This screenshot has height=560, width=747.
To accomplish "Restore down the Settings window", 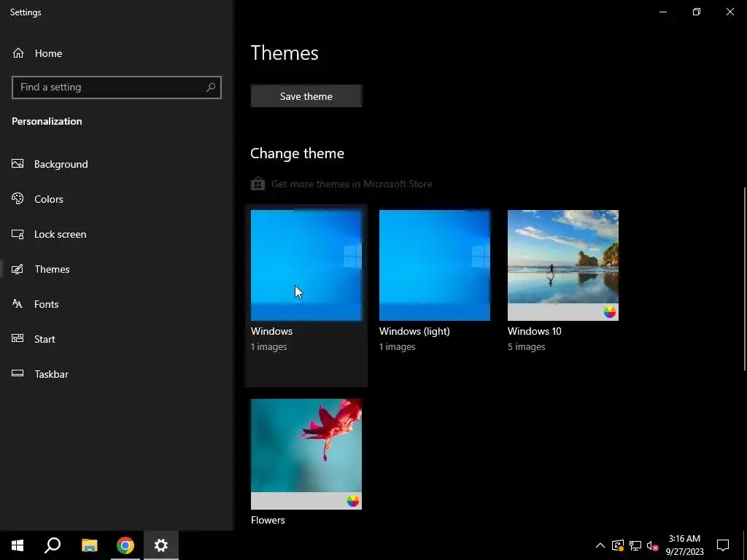I will pos(697,12).
